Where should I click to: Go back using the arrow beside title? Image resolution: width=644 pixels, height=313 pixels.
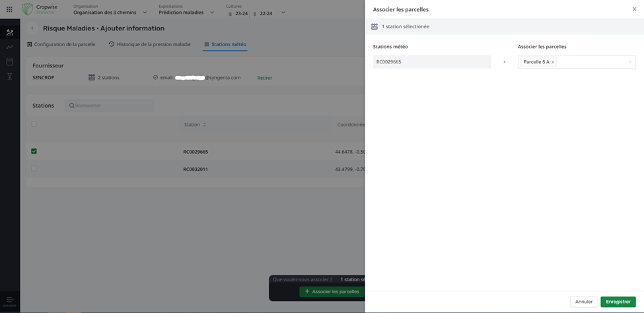[x=32, y=28]
